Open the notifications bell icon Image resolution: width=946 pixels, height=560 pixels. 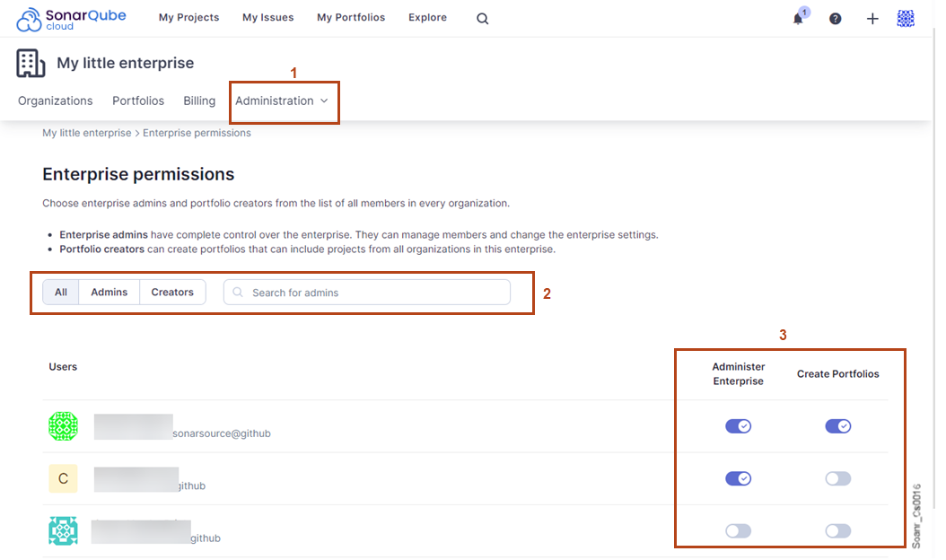[798, 19]
